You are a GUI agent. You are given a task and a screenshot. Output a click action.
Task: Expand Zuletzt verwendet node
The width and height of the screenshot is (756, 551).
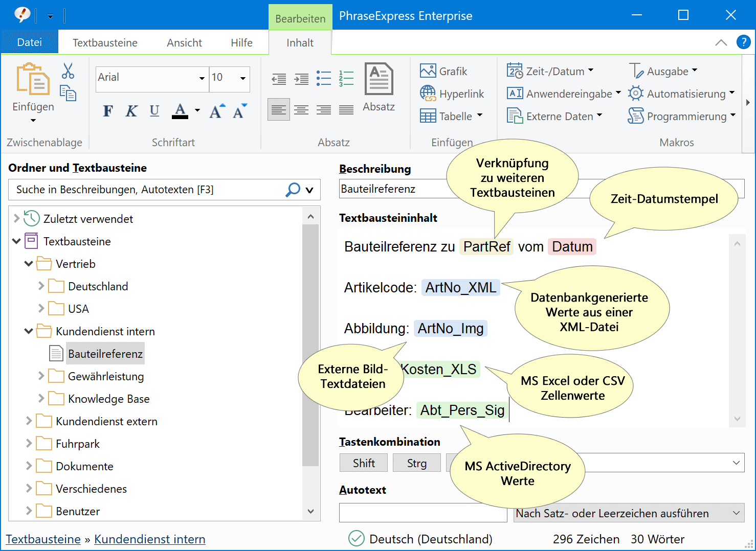click(16, 218)
